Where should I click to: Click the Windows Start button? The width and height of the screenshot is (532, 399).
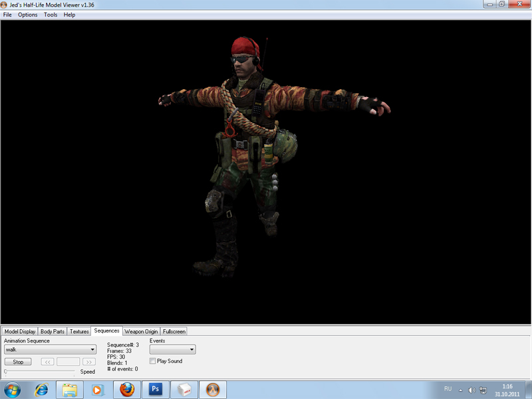tap(12, 389)
